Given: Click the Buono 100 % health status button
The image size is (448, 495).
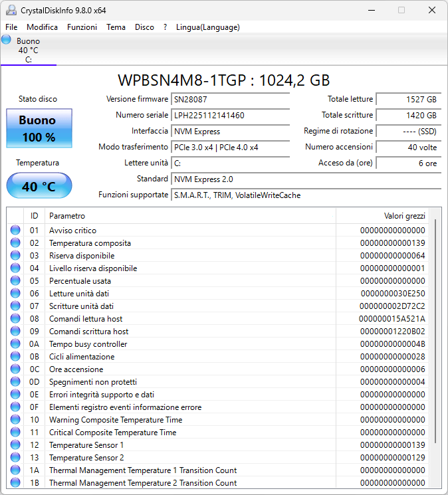Looking at the screenshot, I should click(x=39, y=129).
